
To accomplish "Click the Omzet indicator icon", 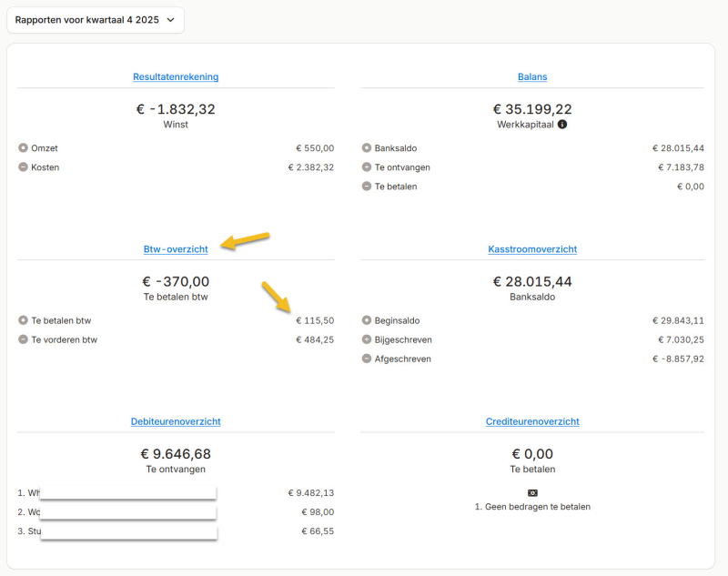I will tap(22, 147).
